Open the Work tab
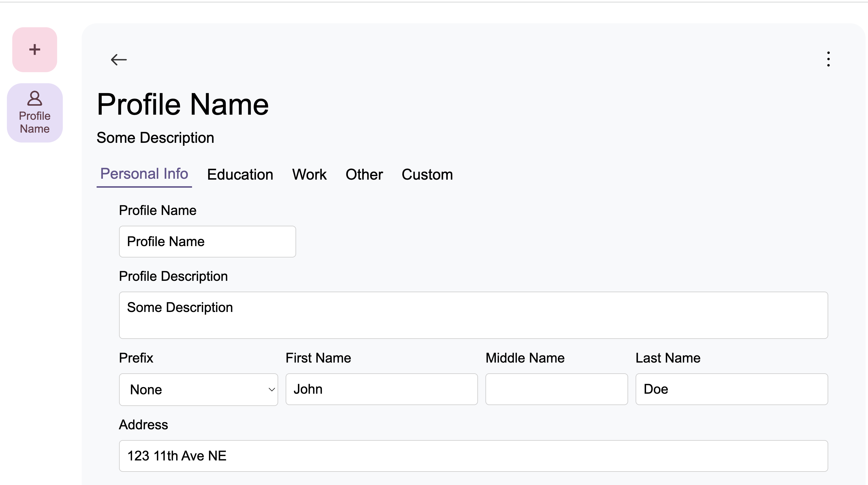 pyautogui.click(x=309, y=175)
